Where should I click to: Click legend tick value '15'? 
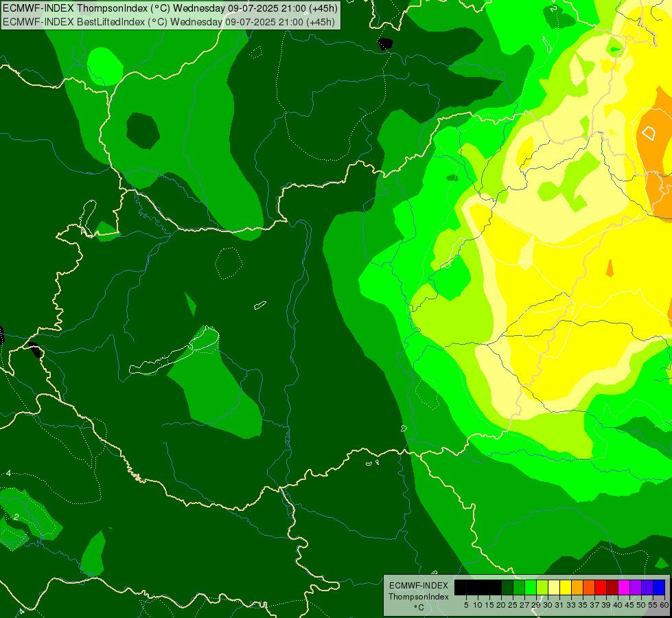tap(489, 605)
